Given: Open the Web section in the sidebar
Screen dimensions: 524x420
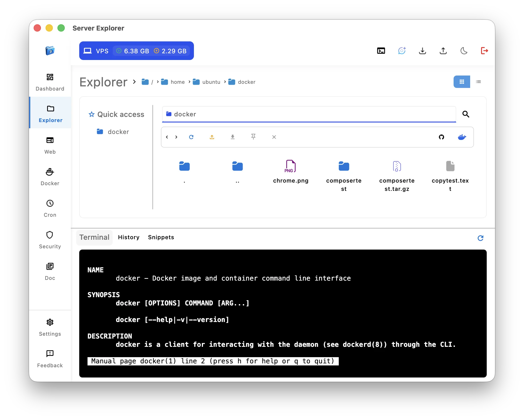Looking at the screenshot, I should click(50, 145).
